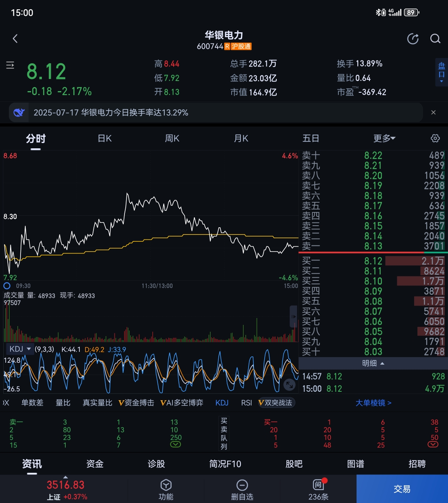Tap the 卖十 8.22 order row
Screen dimensions: 448x503
click(373, 155)
